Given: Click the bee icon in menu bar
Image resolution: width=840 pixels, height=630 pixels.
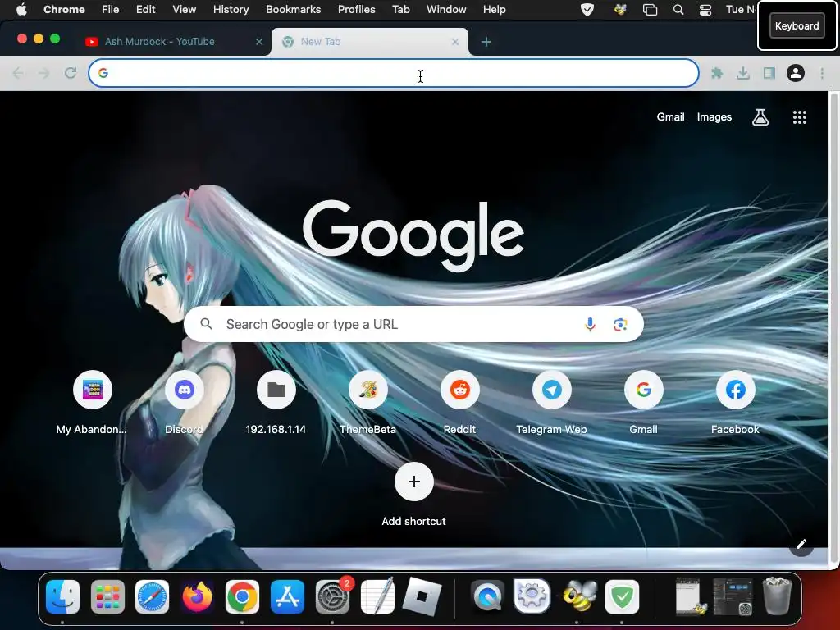Looking at the screenshot, I should 620,10.
